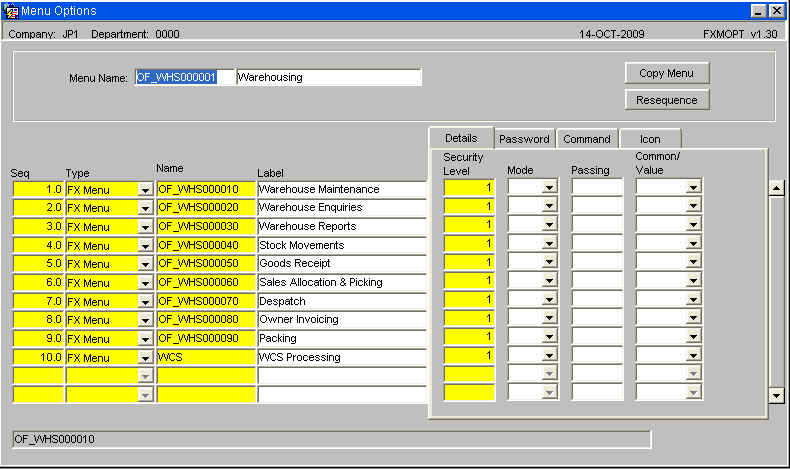Select the Sales Allocation & Picking label
Screen dimensions: 790x469
click(x=342, y=283)
